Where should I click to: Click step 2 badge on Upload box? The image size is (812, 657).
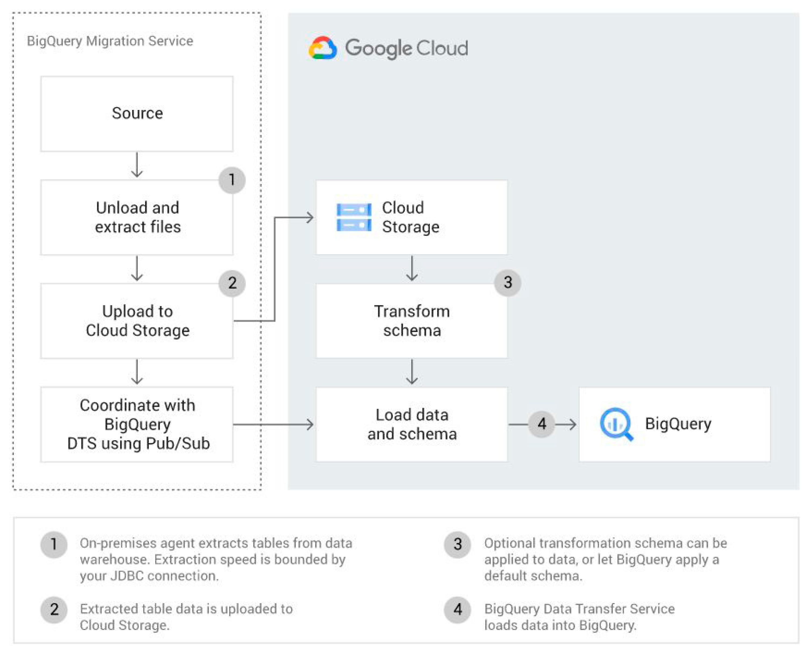pyautogui.click(x=232, y=283)
